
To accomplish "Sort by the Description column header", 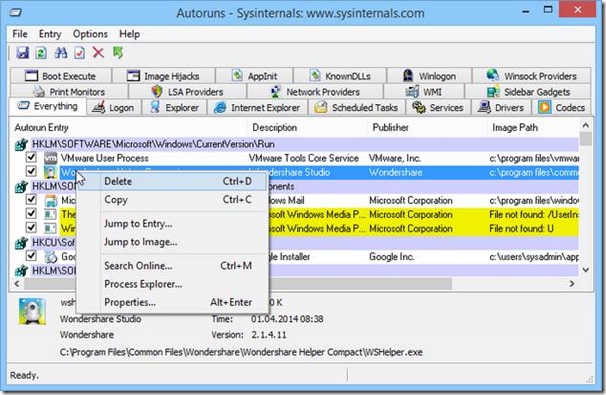I will [x=308, y=128].
